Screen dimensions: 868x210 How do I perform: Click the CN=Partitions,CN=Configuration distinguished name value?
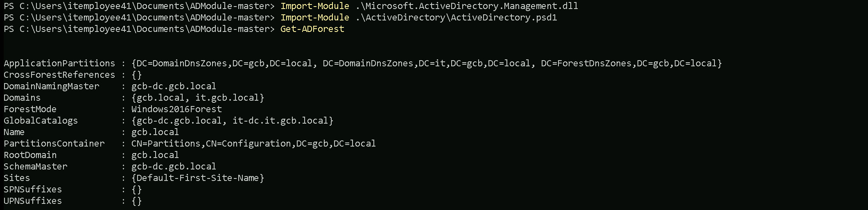click(253, 144)
